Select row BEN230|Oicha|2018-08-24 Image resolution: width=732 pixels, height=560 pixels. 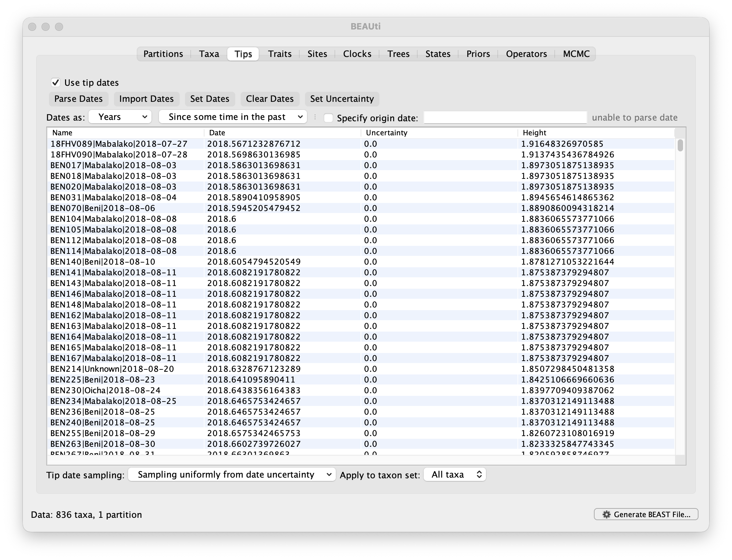[361, 390]
